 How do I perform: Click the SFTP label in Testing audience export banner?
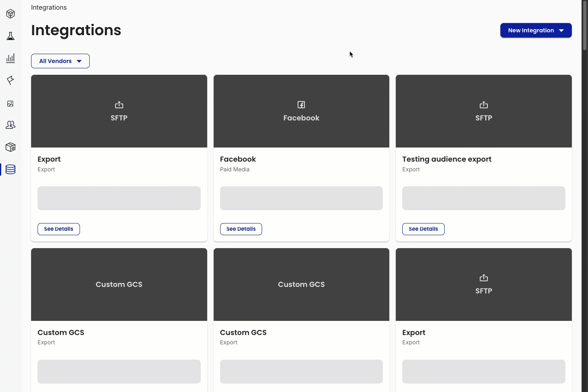[x=484, y=118]
